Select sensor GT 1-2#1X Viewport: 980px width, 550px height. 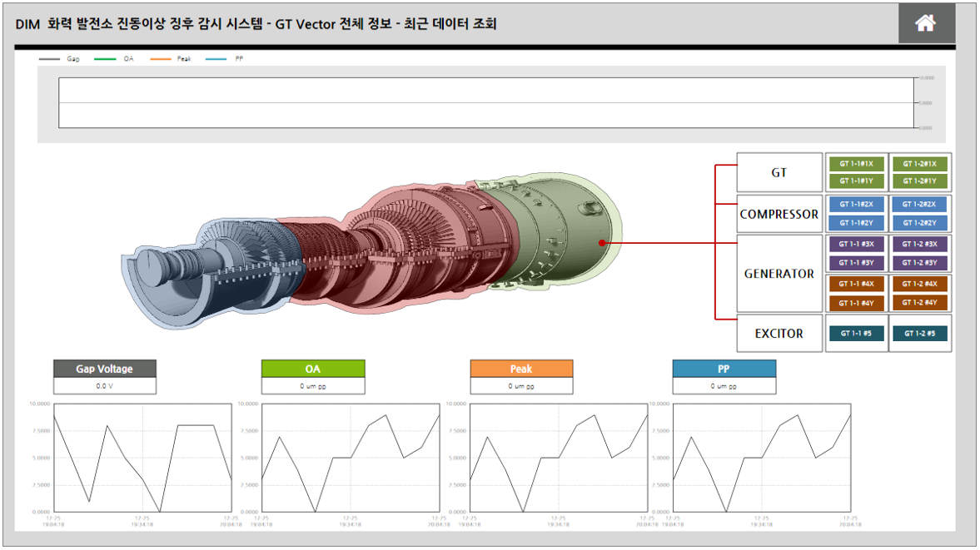(x=919, y=164)
